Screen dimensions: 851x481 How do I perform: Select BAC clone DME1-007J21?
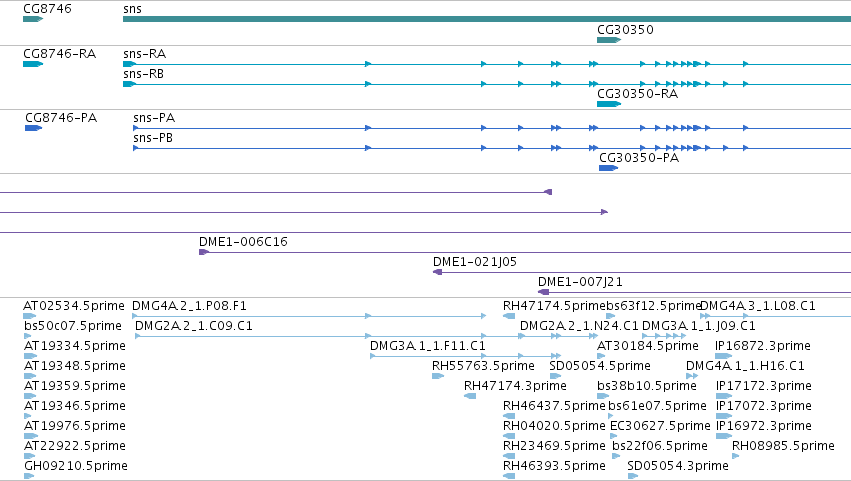coord(694,292)
